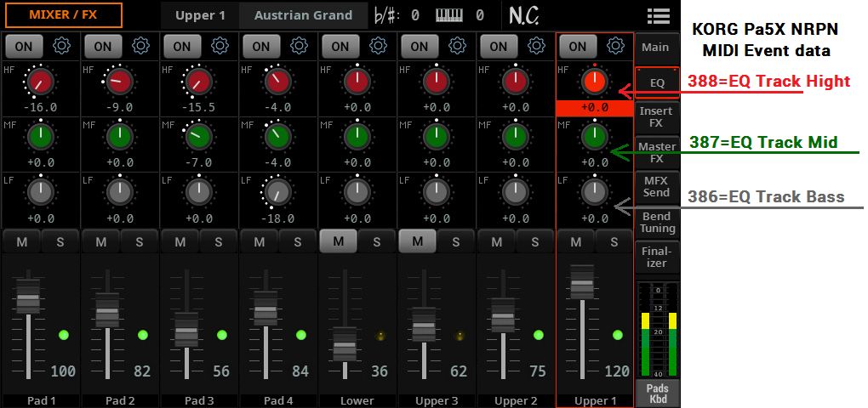Toggle the ON button for Upper 2 EQ
Screen dimensions: 868x408
pyautogui.click(x=500, y=47)
